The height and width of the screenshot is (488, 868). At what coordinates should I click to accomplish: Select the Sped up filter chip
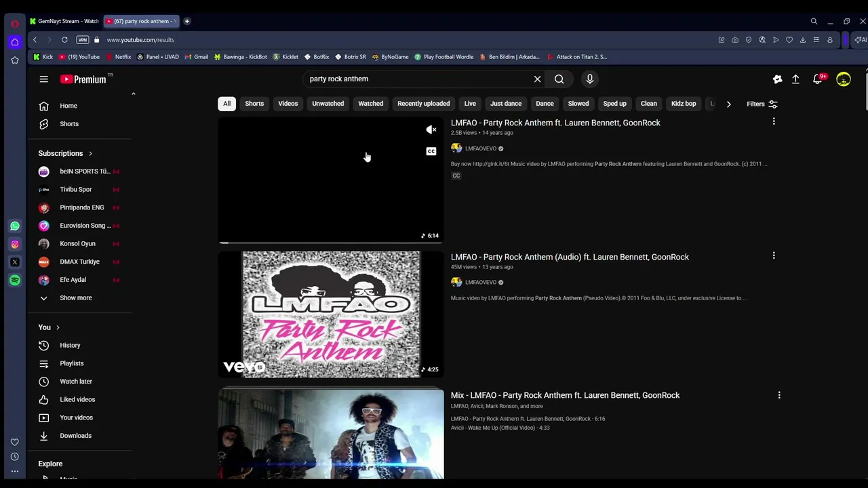coord(614,104)
